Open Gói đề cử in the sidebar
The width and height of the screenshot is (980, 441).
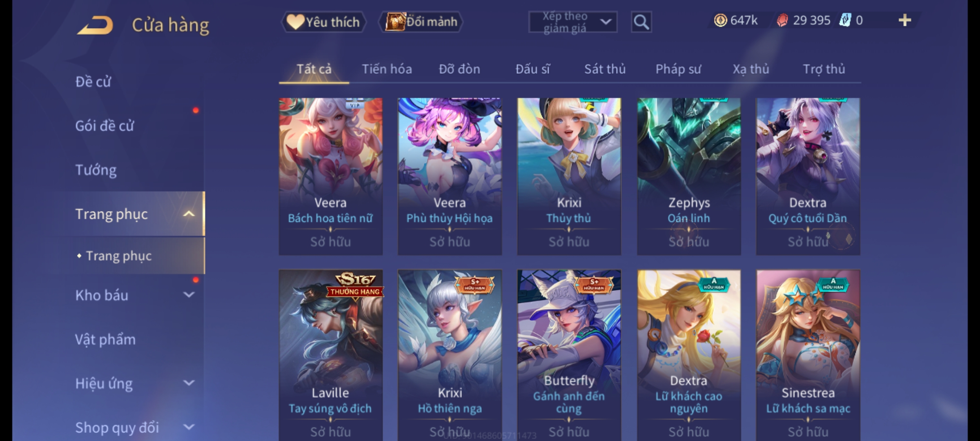(x=105, y=126)
